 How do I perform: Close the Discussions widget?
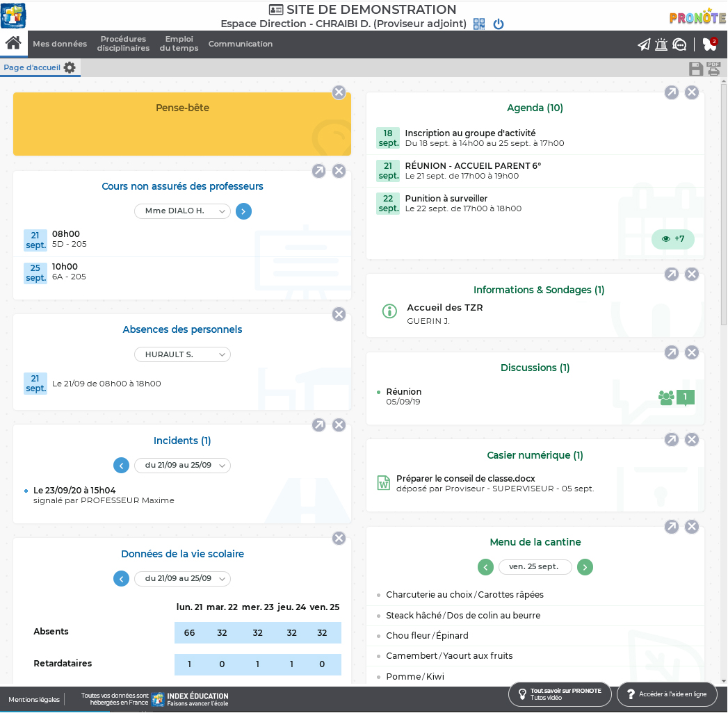point(692,352)
